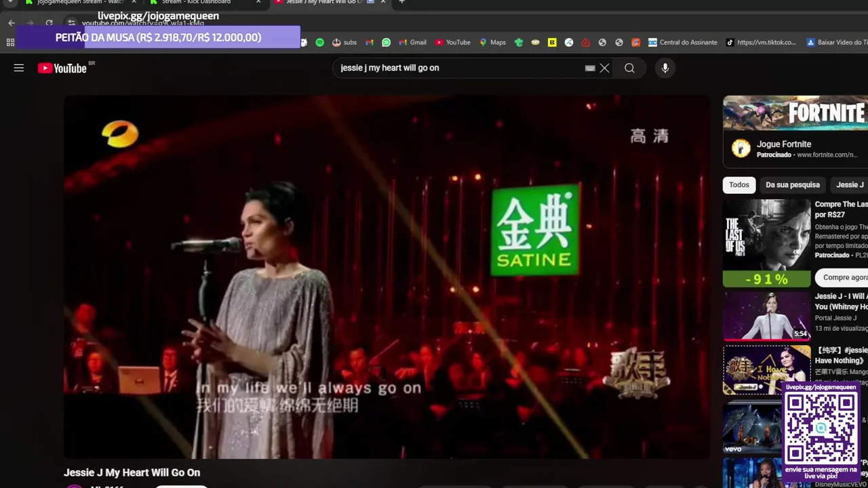Clear the search query with the X icon
868x488 pixels.
click(x=604, y=68)
